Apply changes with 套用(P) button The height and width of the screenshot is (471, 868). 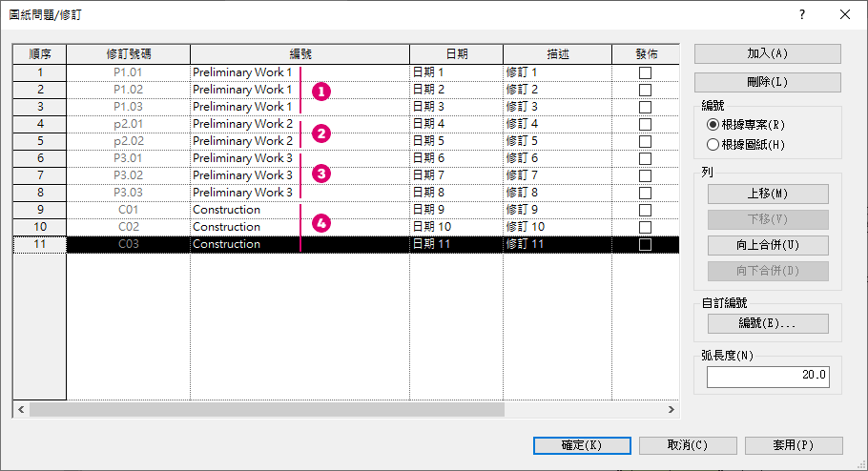point(794,445)
